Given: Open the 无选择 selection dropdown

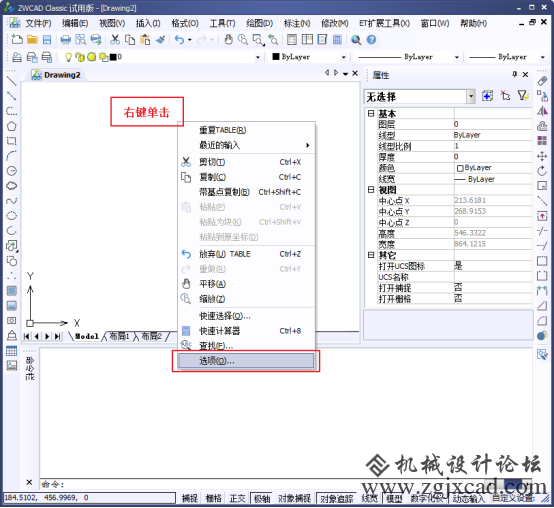Looking at the screenshot, I should tap(471, 96).
